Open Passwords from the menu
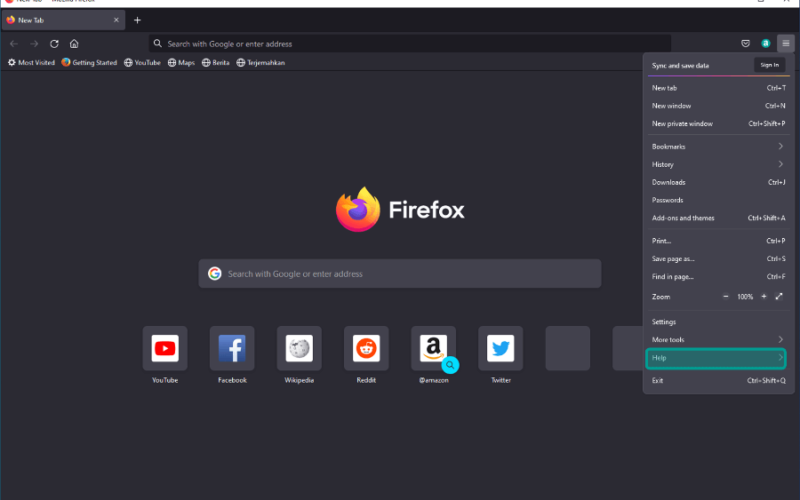 (718, 200)
